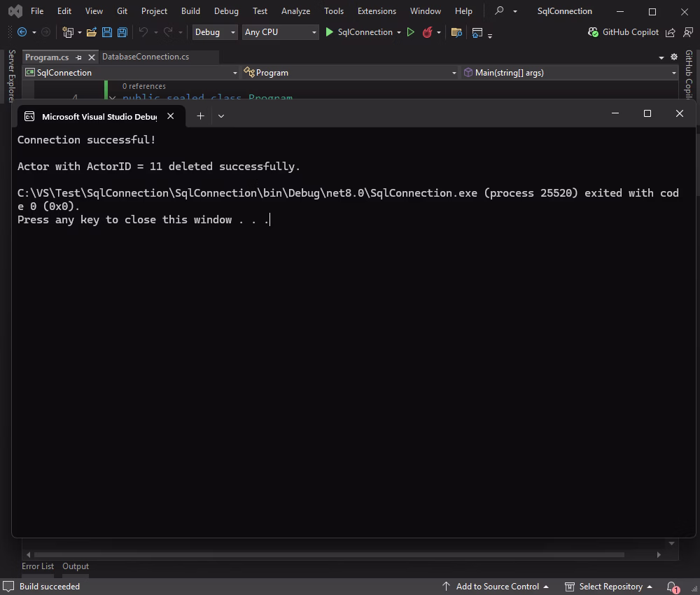Open the Any CPU platform dropdown
Viewport: 700px width, 595px height.
[279, 32]
